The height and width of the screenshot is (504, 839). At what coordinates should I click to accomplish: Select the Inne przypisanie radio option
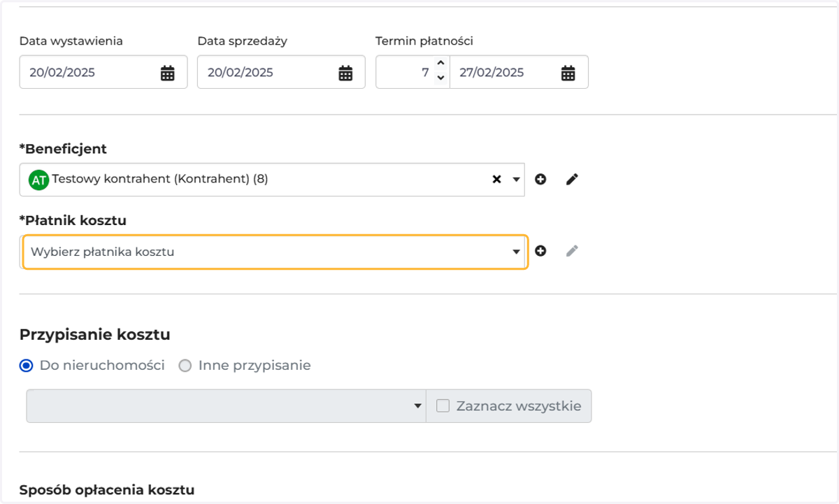pyautogui.click(x=185, y=366)
